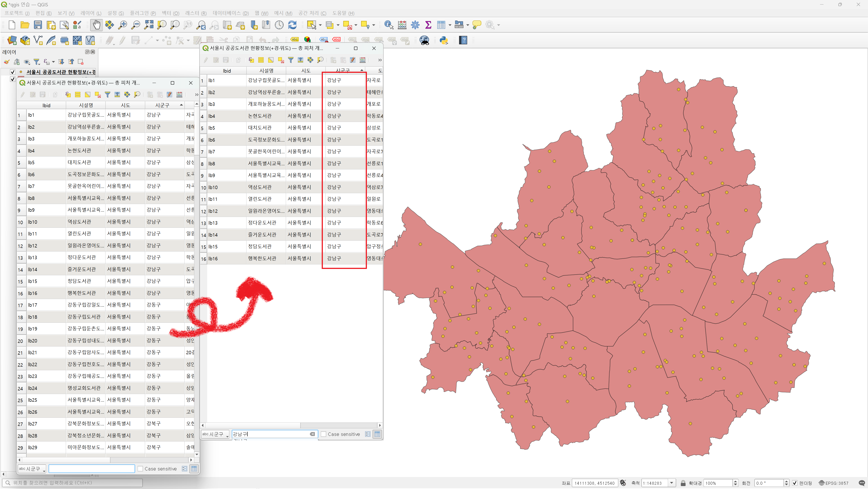Open the Python console icon

click(444, 40)
